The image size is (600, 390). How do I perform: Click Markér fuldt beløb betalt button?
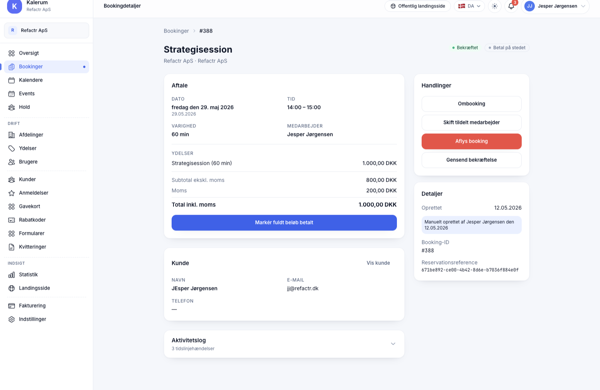click(284, 223)
